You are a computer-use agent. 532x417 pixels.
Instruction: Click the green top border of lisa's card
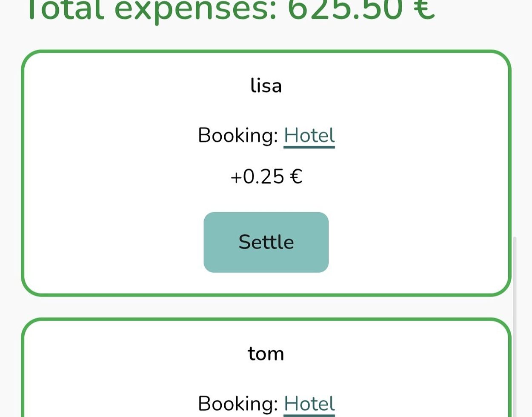click(x=266, y=52)
